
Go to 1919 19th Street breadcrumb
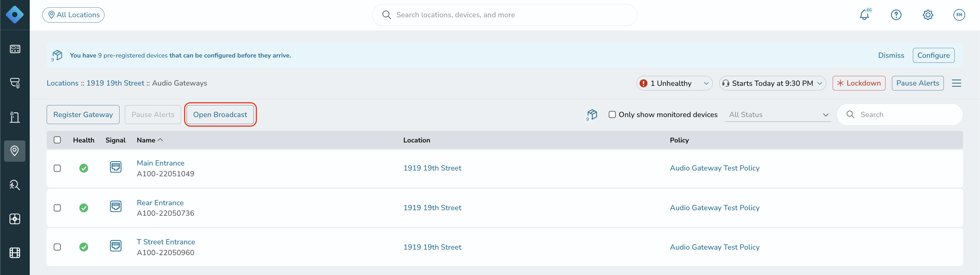[115, 83]
